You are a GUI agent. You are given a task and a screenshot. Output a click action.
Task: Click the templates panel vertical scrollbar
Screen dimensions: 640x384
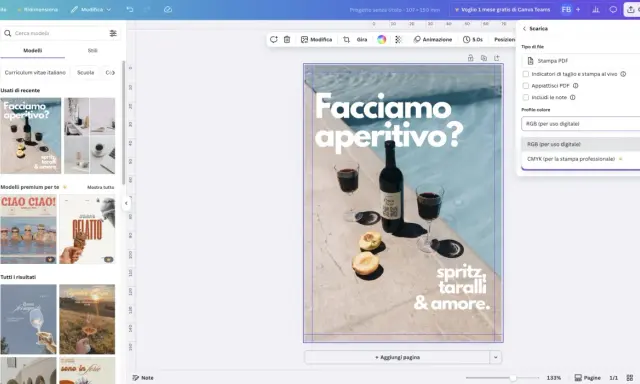point(124,122)
